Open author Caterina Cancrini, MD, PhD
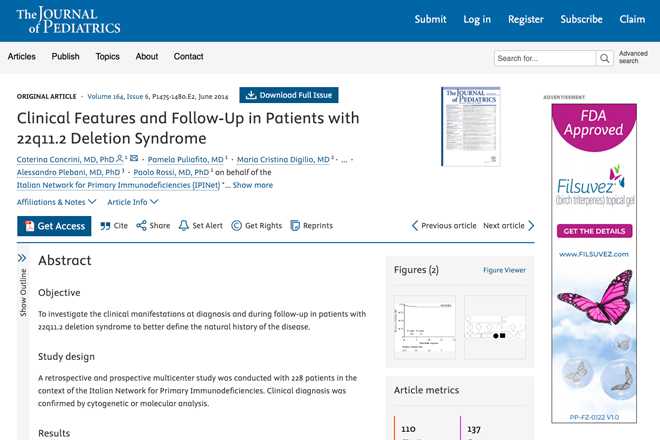Image resolution: width=660 pixels, height=440 pixels. [65, 160]
